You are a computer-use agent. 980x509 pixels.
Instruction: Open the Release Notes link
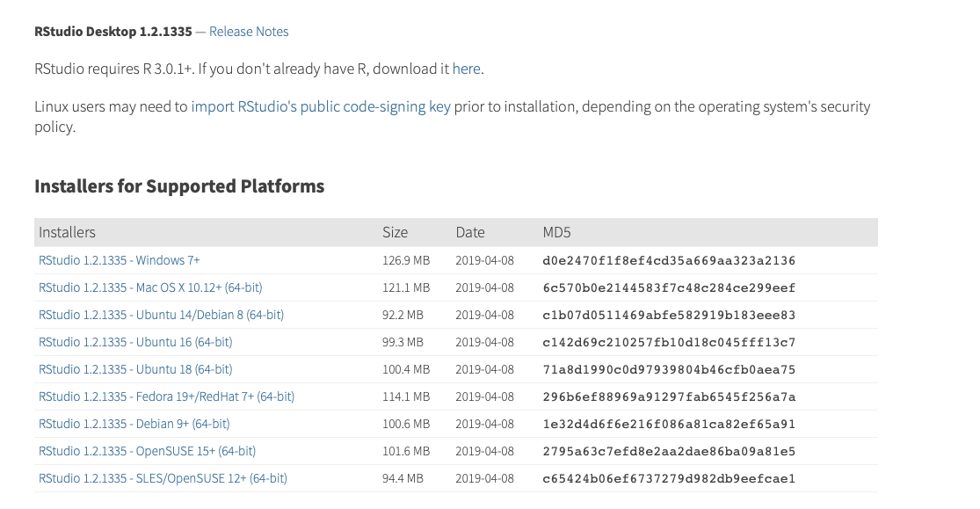(249, 32)
